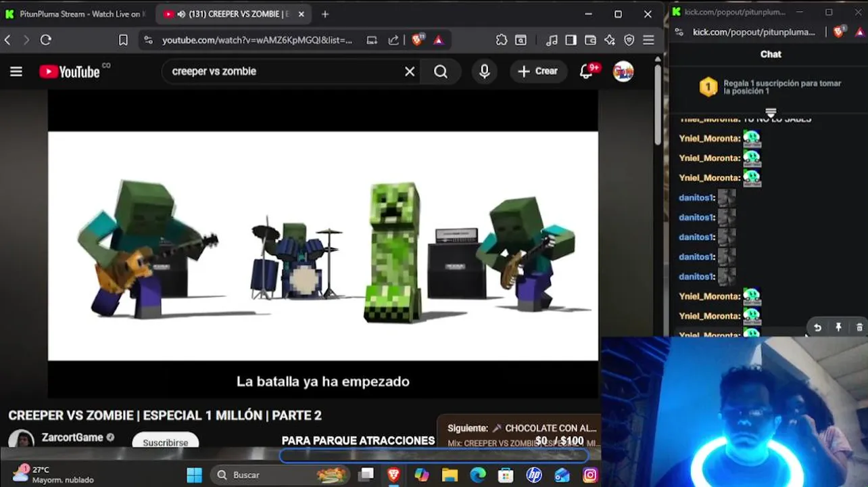Go back in the Brave browser
Viewport: 868px width, 487px height.
point(8,41)
